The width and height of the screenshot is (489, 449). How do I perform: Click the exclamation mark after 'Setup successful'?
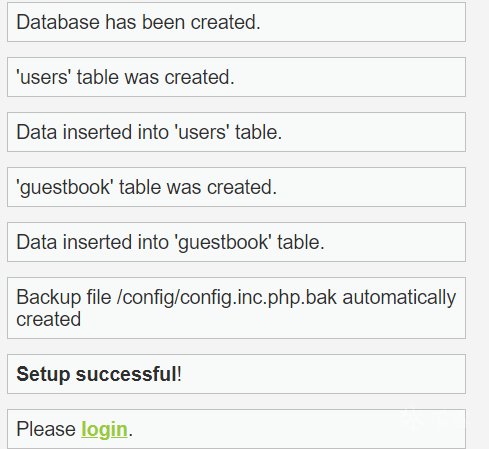[179, 374]
